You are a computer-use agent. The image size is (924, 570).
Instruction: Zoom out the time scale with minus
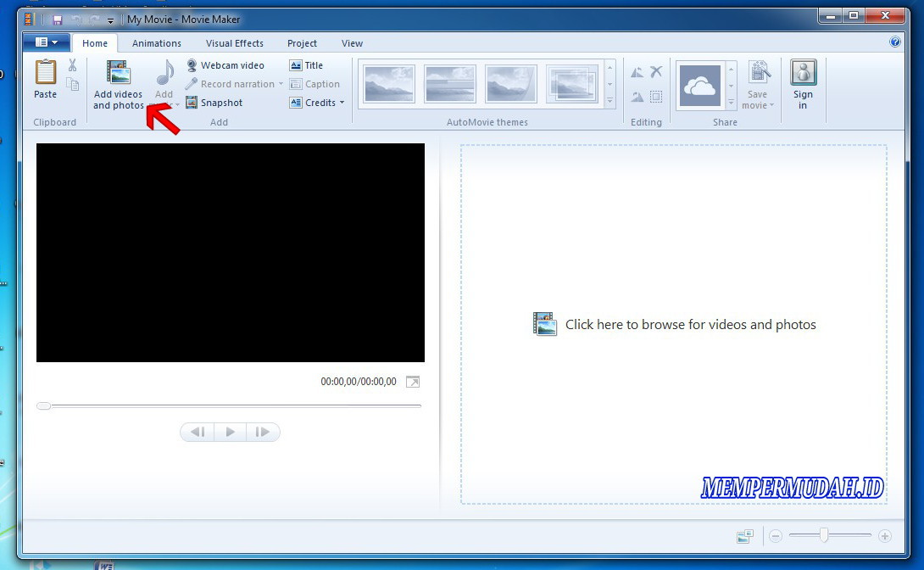tap(776, 536)
